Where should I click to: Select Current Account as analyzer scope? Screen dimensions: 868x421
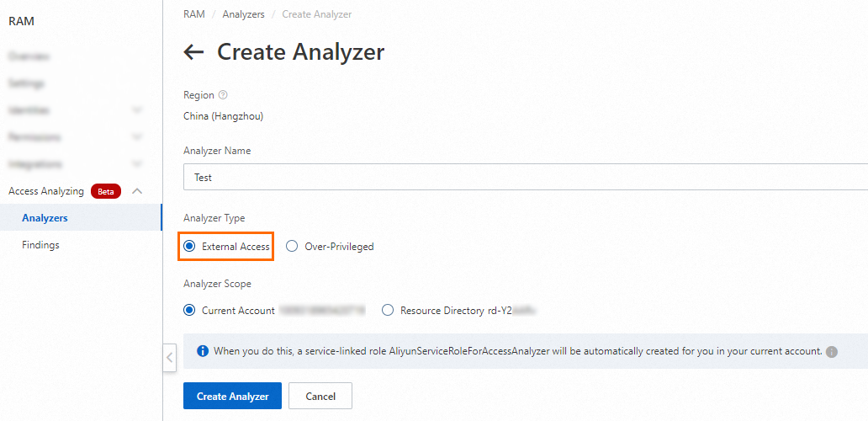tap(189, 311)
